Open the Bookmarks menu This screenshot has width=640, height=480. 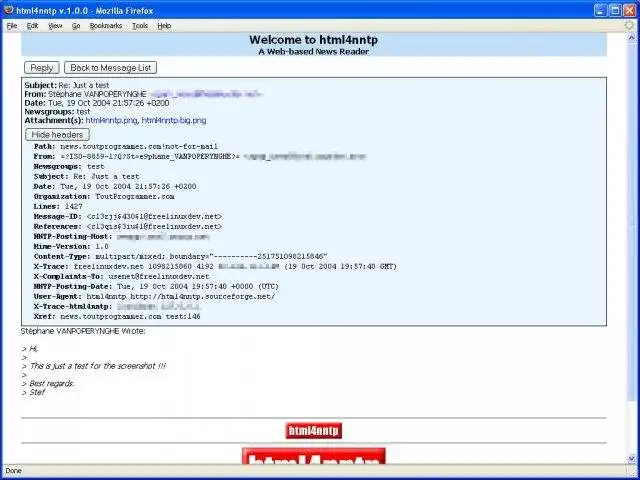[x=105, y=25]
